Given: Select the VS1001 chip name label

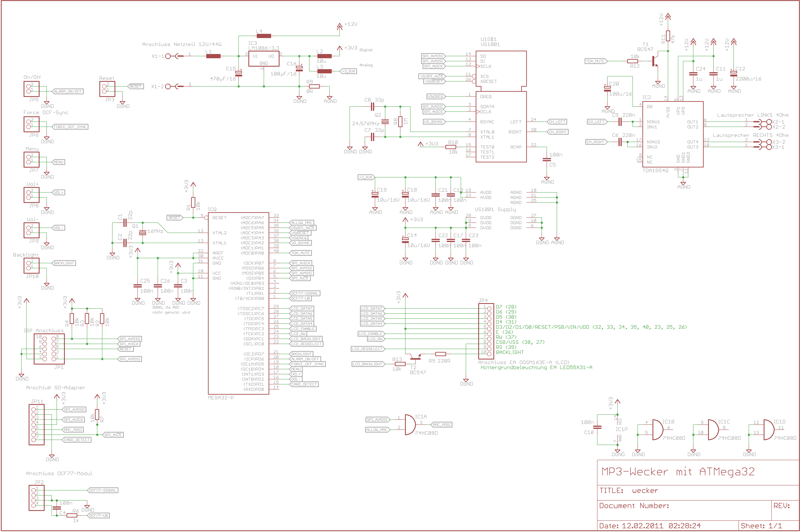Looking at the screenshot, I should pos(490,44).
